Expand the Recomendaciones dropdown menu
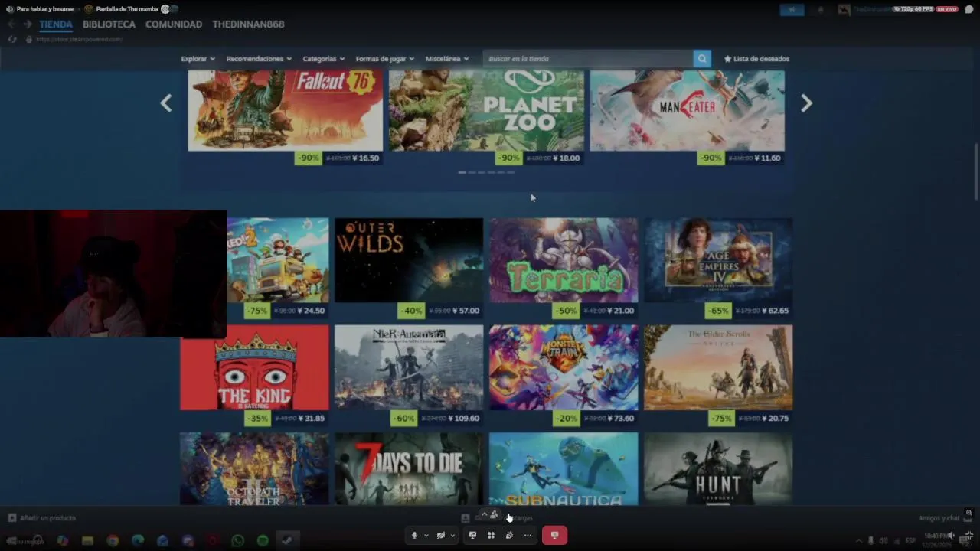 [259, 59]
